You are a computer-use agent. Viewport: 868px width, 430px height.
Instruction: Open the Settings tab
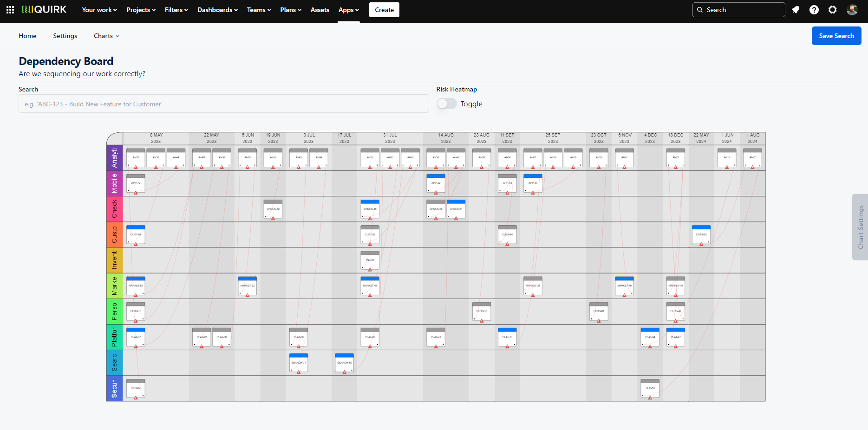65,36
